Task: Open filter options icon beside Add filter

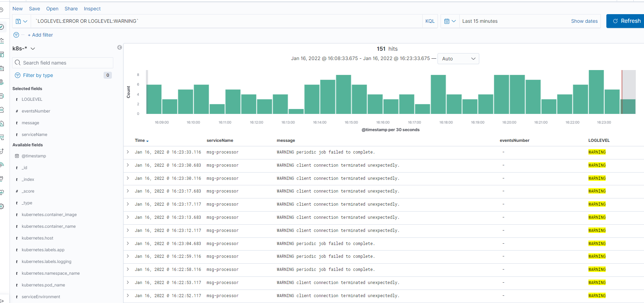Action: 16,35
